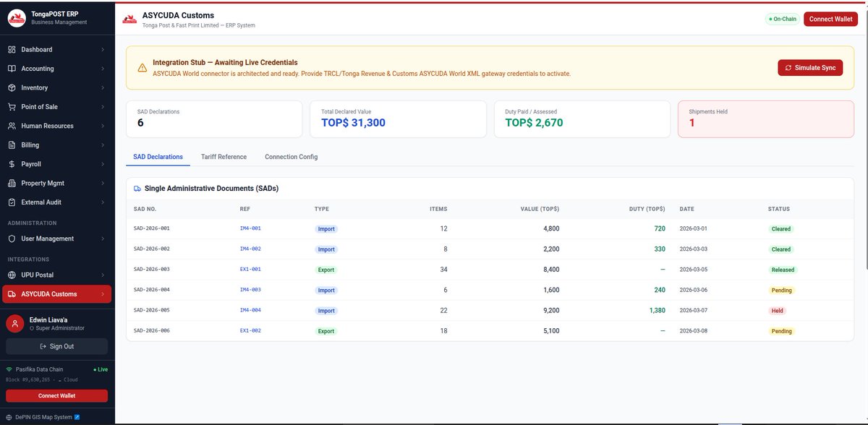Click the Point of Sale cart icon

[12, 107]
